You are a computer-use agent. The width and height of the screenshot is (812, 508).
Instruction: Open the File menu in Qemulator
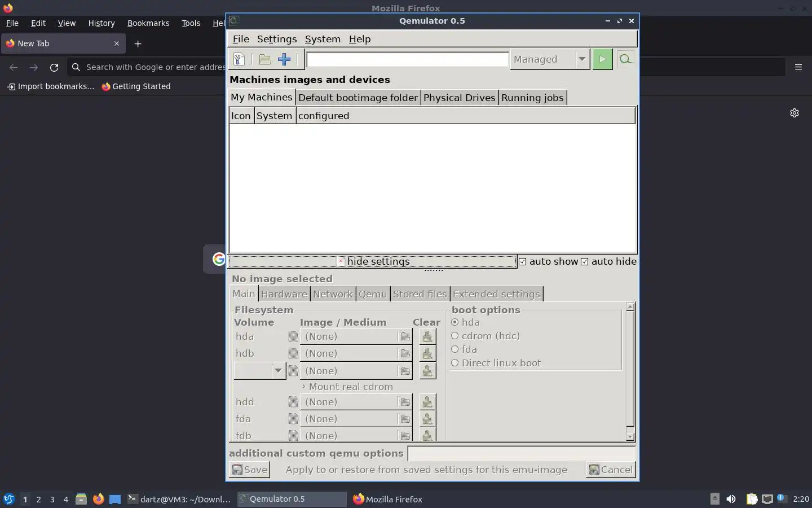[241, 39]
